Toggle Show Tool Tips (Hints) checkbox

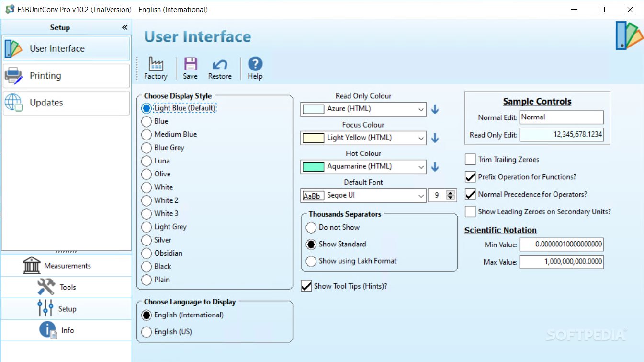[x=306, y=286]
